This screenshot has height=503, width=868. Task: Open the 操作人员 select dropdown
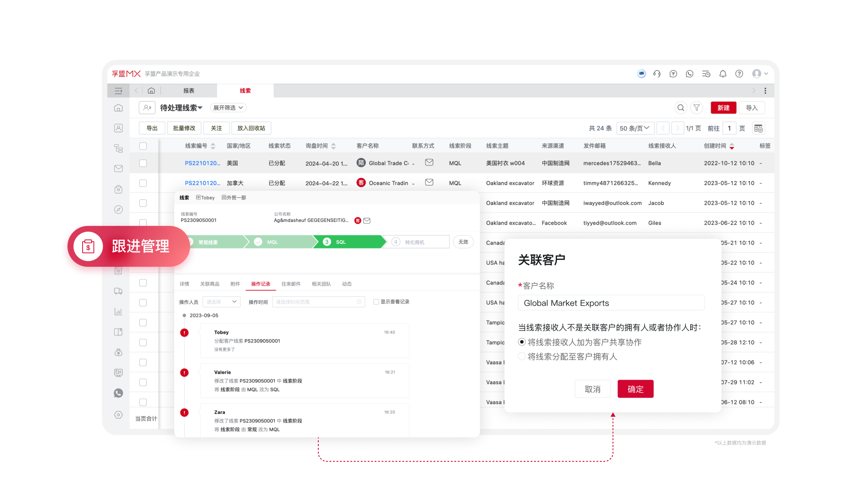tap(221, 302)
